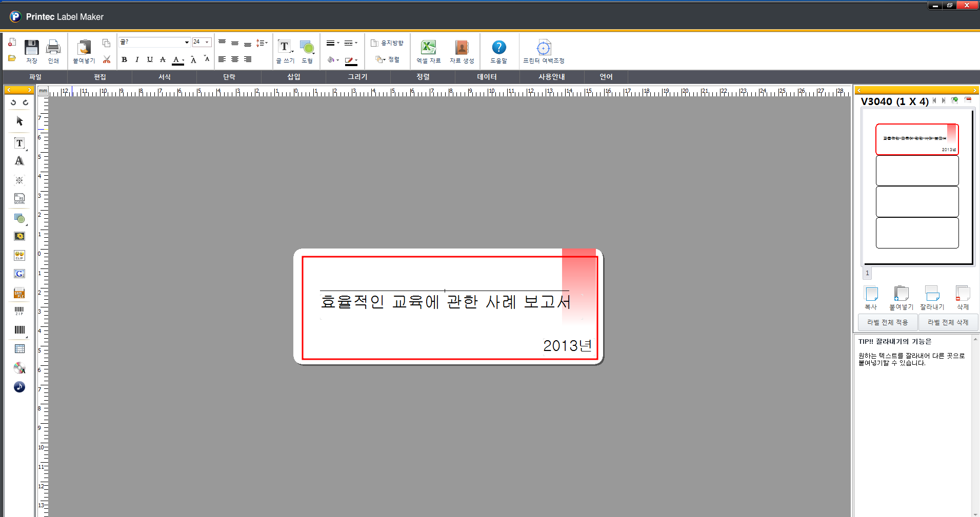Click the 라벨 전체 적용 button
The width and height of the screenshot is (980, 517).
(888, 322)
